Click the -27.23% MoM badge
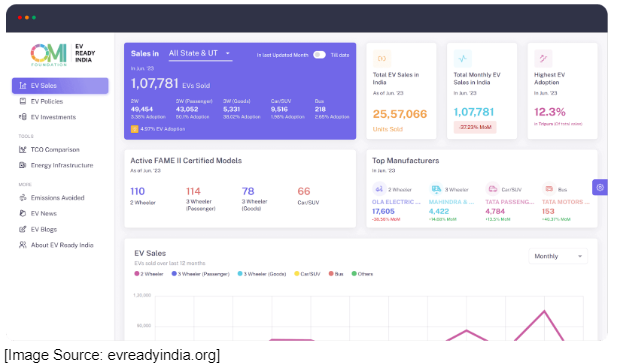The height and width of the screenshot is (364, 623). coord(475,127)
